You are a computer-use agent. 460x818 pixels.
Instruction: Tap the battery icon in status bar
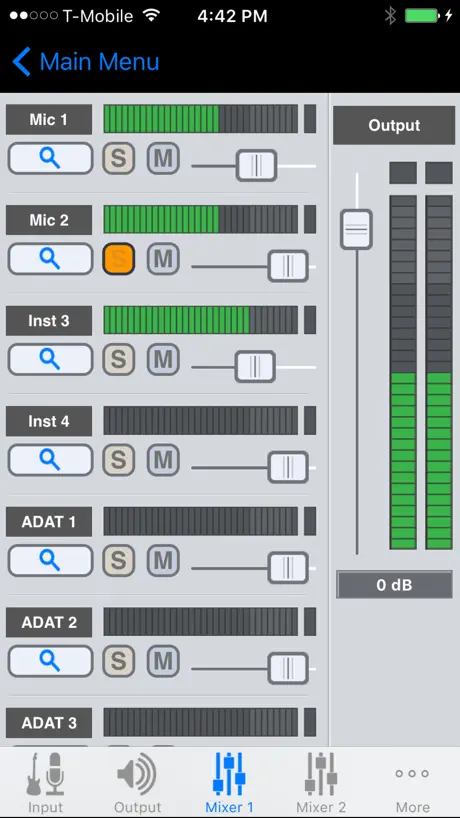[x=422, y=16]
